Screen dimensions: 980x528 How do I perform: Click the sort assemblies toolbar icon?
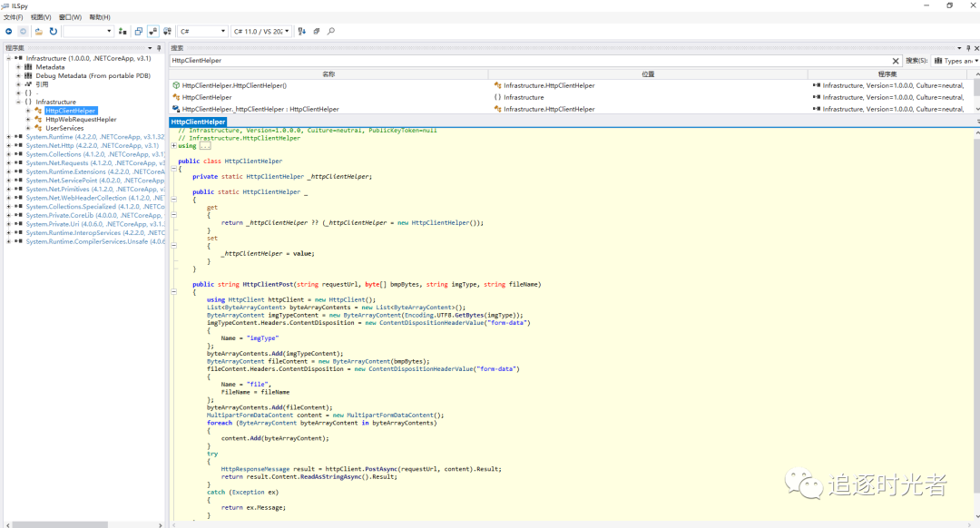[x=302, y=31]
